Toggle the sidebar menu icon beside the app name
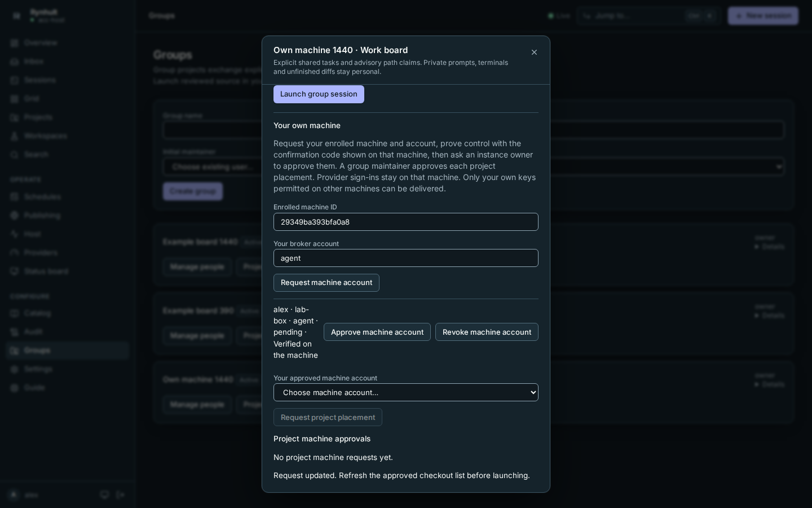 tap(16, 16)
